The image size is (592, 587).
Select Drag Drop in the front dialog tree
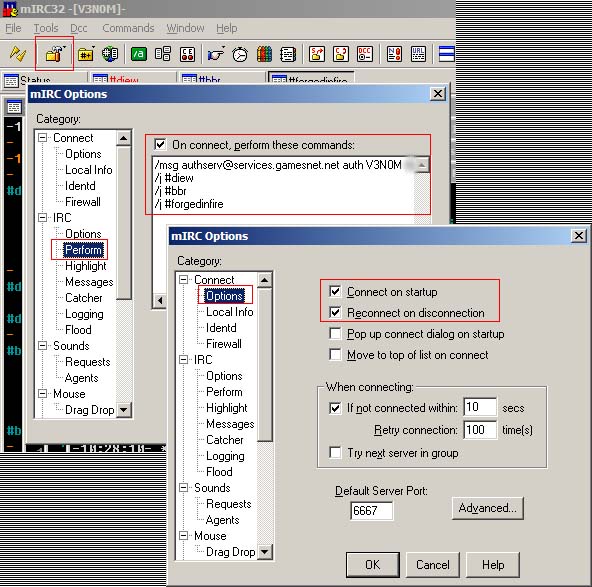[230, 552]
